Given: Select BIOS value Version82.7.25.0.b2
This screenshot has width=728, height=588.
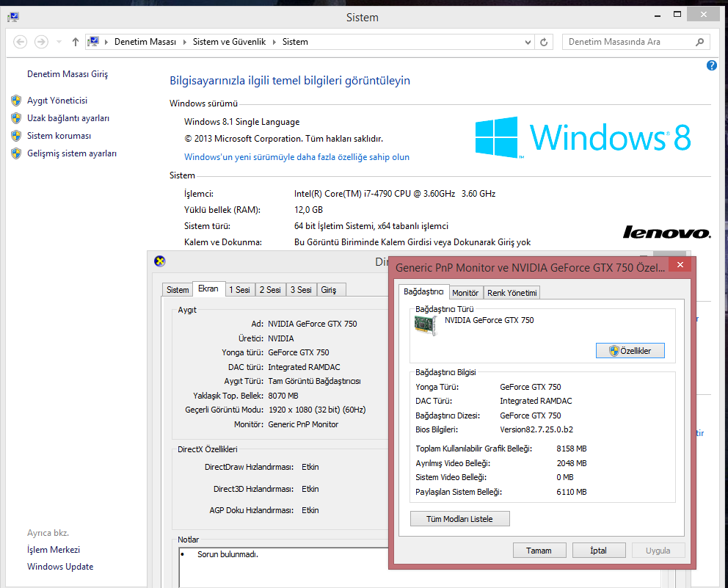Looking at the screenshot, I should (x=536, y=429).
